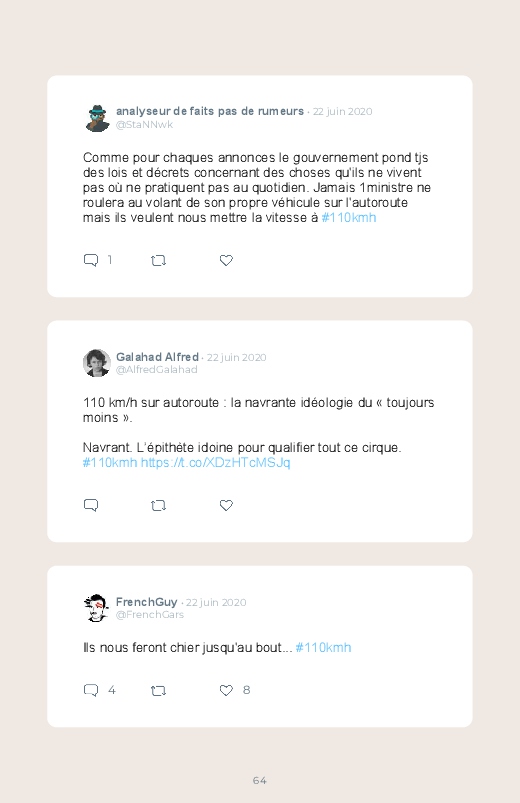
Task: Open the FrenchGuy avatar image
Action: pos(96,608)
